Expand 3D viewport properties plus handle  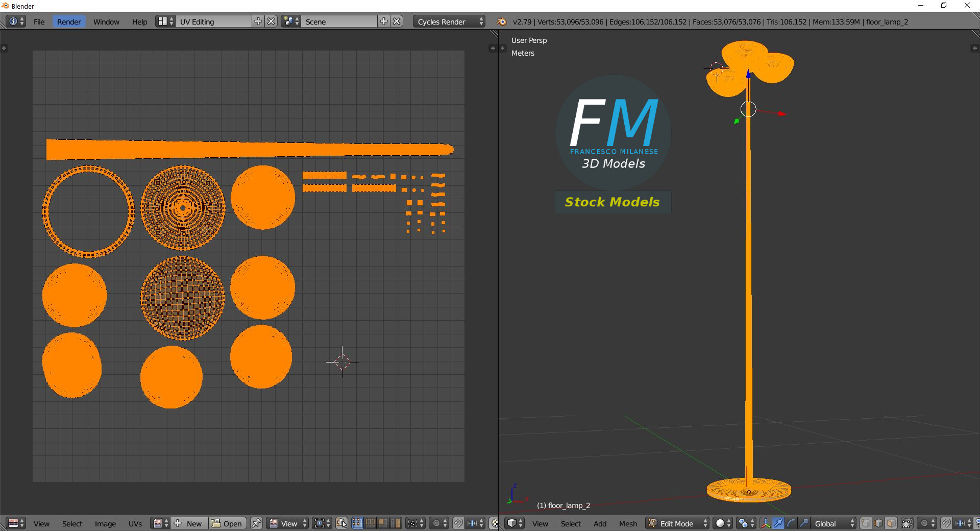point(974,49)
